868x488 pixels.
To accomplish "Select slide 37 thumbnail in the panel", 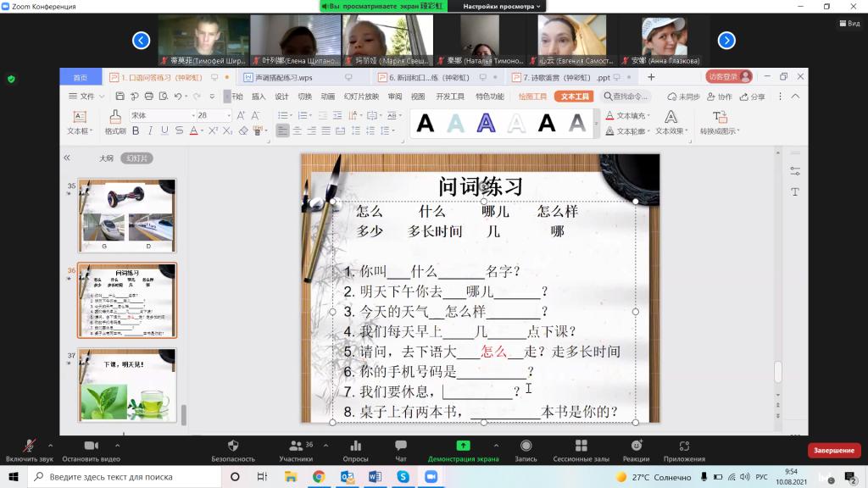I will 127,385.
